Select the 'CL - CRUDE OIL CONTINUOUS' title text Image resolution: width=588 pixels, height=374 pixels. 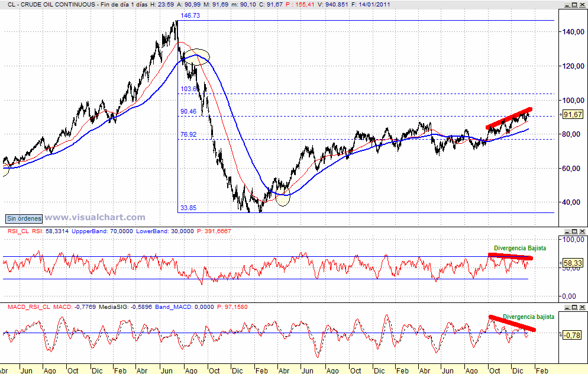(51, 5)
